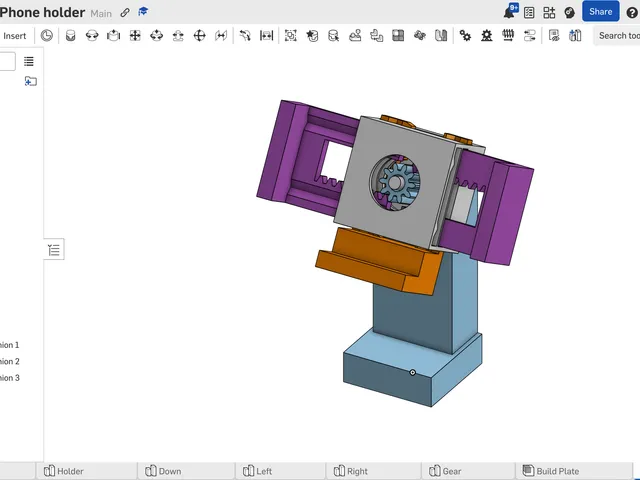
Task: Click the hand-on-part toolbar icon
Action: pos(355,36)
